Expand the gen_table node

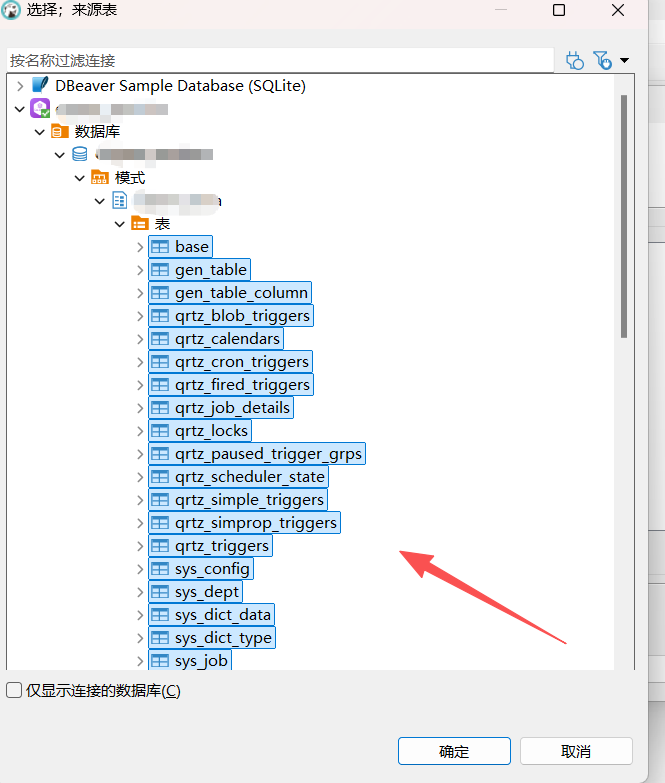click(x=140, y=270)
